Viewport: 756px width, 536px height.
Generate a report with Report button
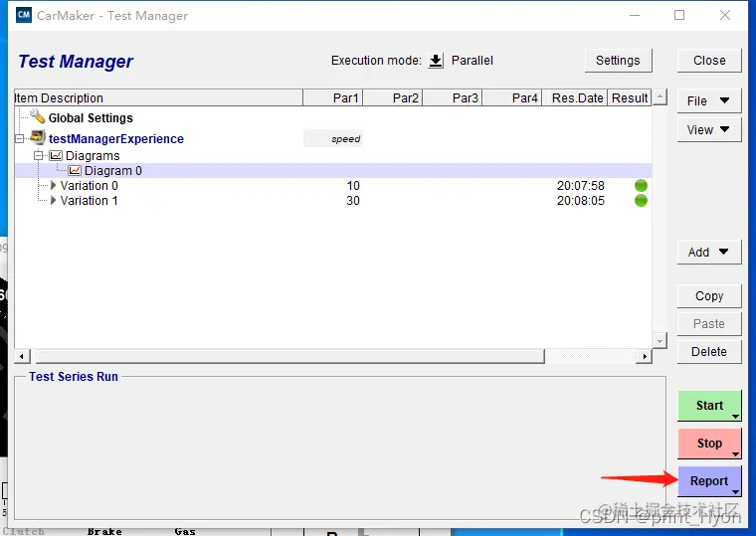click(708, 481)
